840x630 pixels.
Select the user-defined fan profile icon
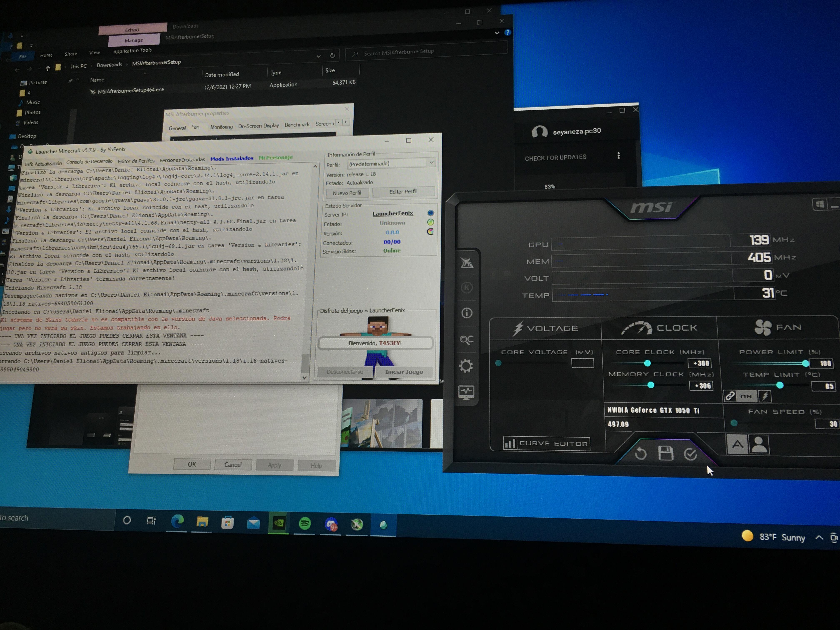pos(759,444)
